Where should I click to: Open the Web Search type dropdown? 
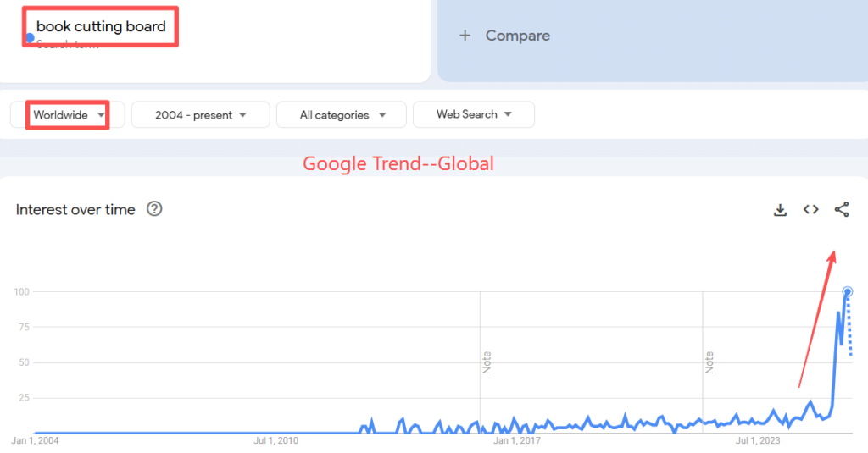pos(473,114)
